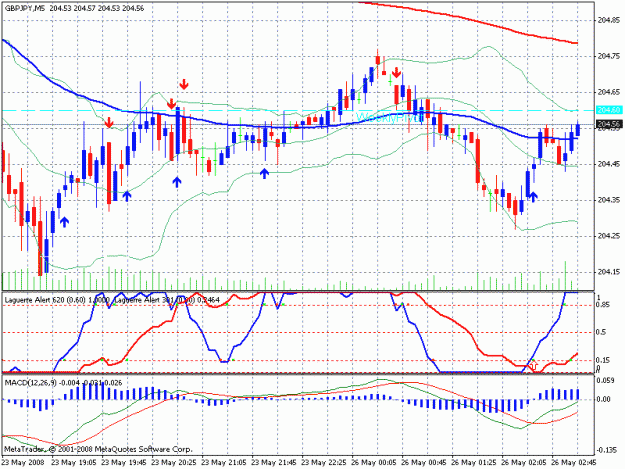Click the -0.135 MACD scale value

(605, 450)
